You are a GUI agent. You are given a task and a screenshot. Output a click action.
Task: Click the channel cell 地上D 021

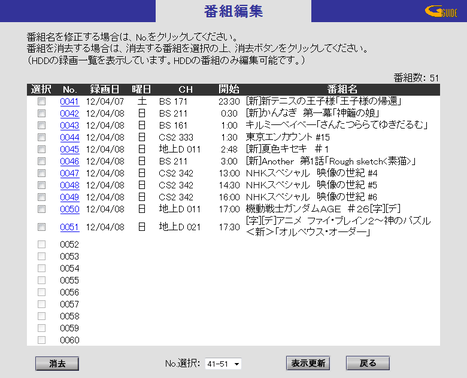(x=180, y=227)
